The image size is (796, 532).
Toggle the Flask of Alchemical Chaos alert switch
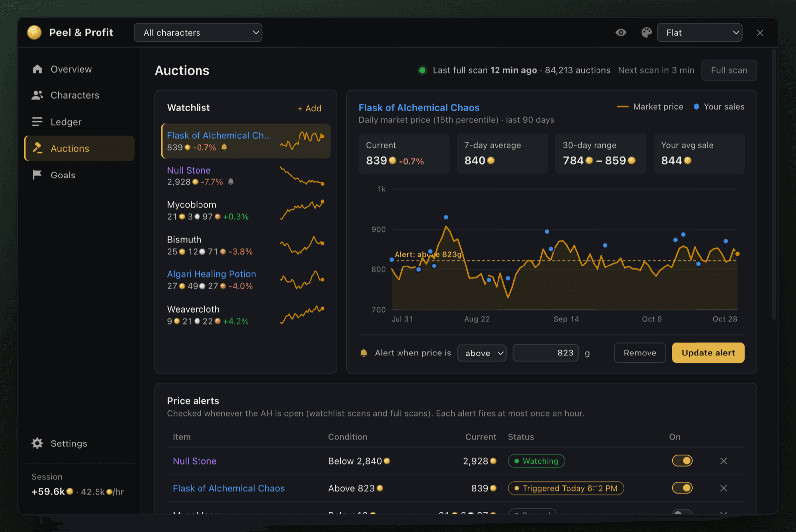pos(682,488)
